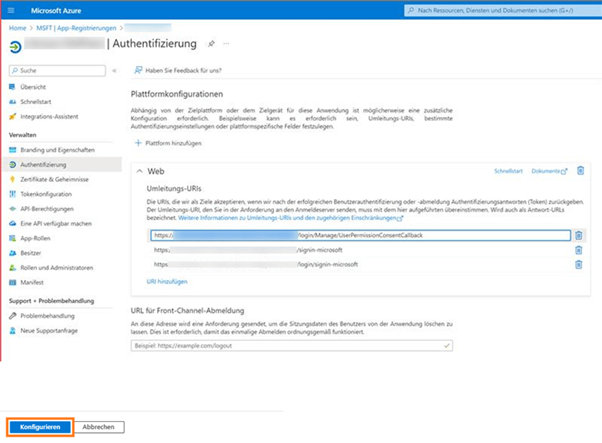Edit the UserPermissionConsentCallback URI field
The width and height of the screenshot is (602, 443).
tap(361, 235)
